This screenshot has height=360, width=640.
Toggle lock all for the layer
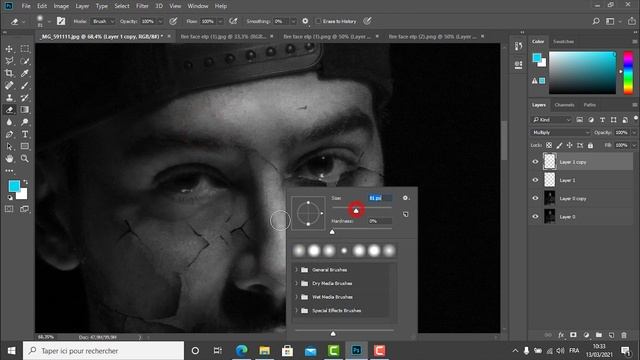(590, 145)
